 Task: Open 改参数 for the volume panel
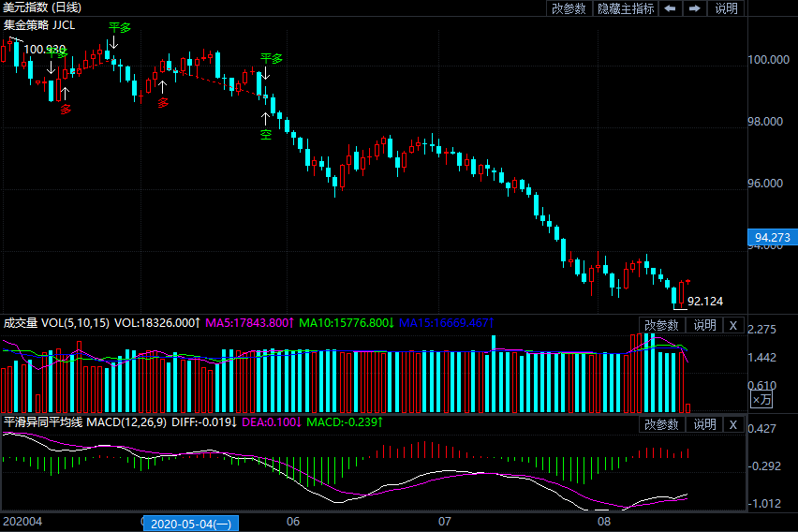point(661,325)
